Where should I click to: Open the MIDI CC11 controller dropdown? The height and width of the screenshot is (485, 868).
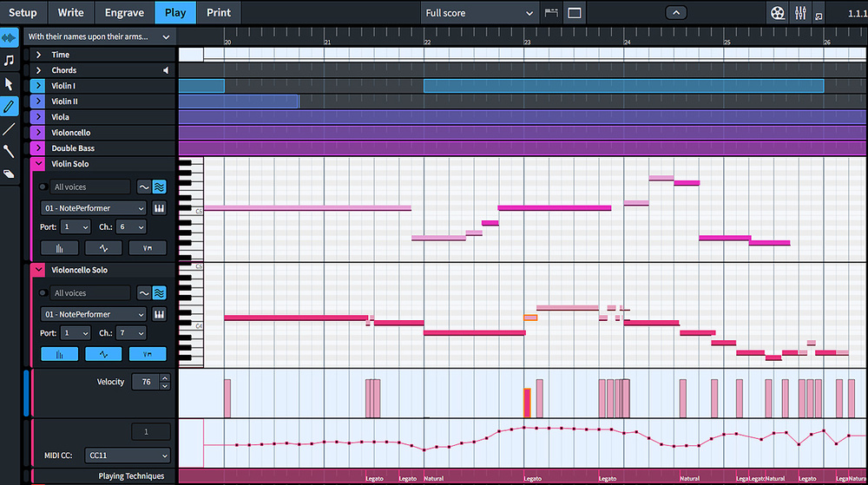click(x=128, y=456)
